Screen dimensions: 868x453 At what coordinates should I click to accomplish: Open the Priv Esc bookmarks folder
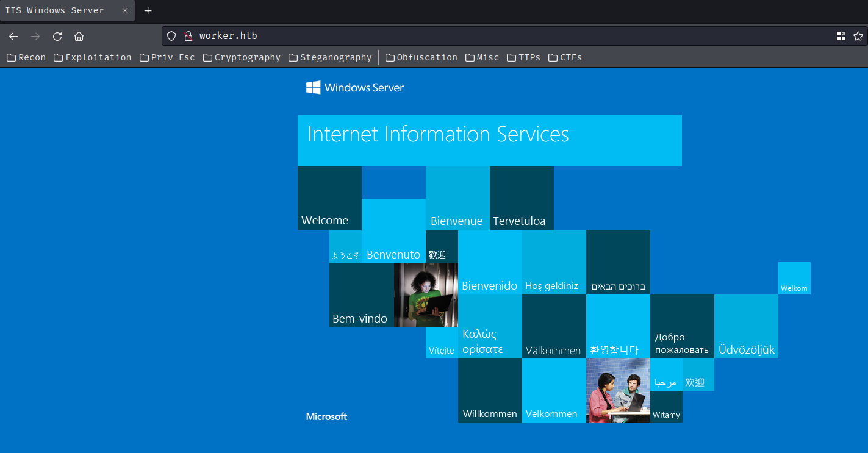[167, 57]
